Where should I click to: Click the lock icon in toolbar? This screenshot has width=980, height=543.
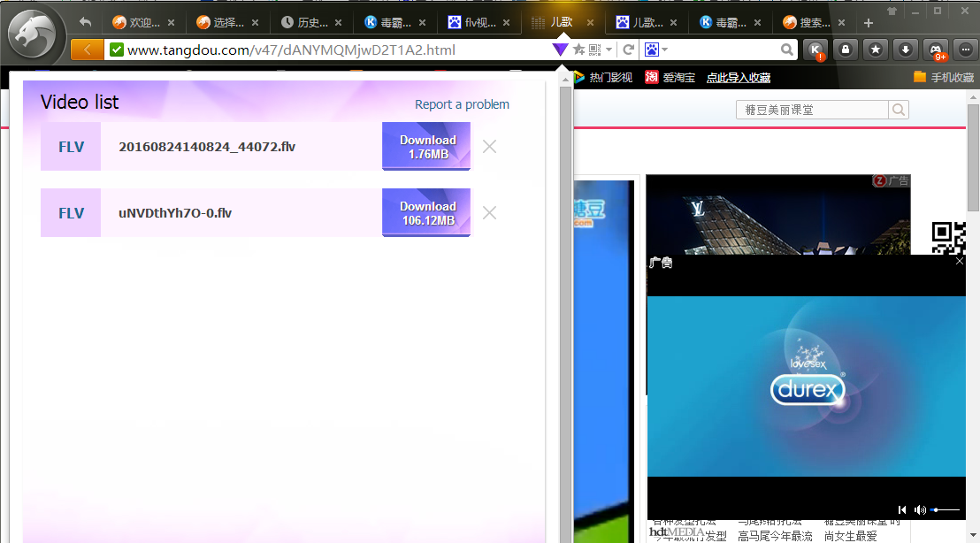click(845, 50)
